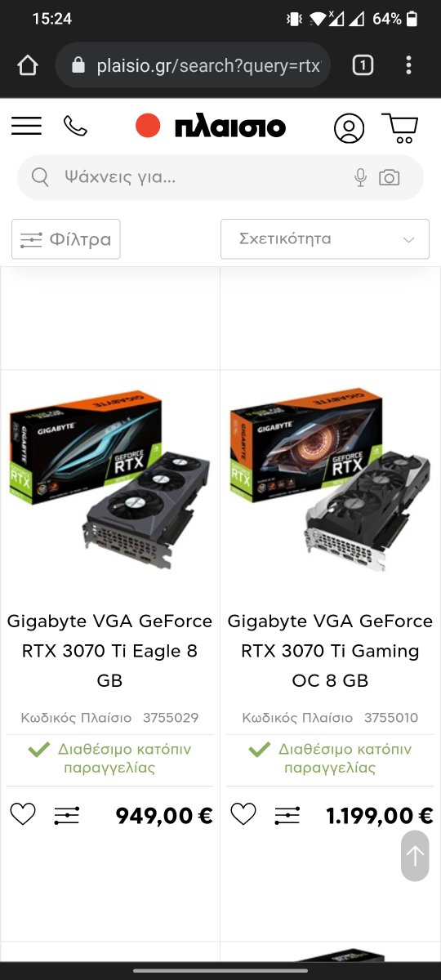The height and width of the screenshot is (980, 441).
Task: Open Gigabyte RTX 3070 Ti Gaming OC link
Action: pyautogui.click(x=330, y=651)
